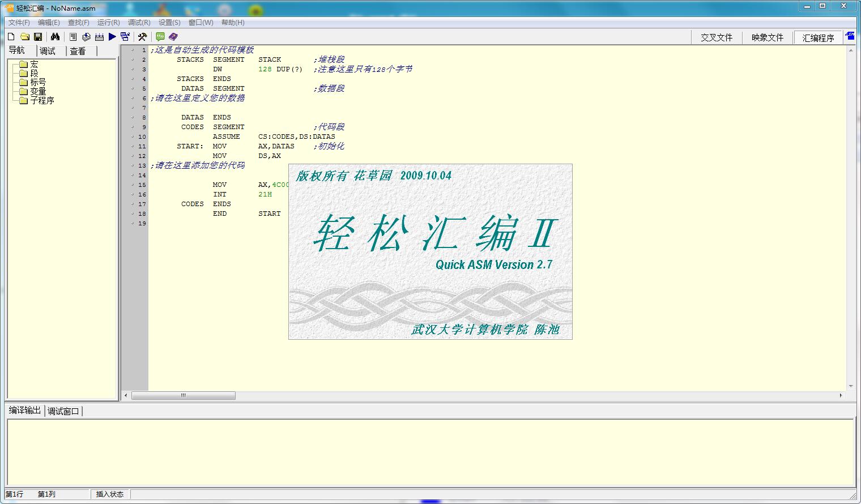Minimize the 轻松汇编 window
The width and height of the screenshot is (861, 504).
[807, 6]
